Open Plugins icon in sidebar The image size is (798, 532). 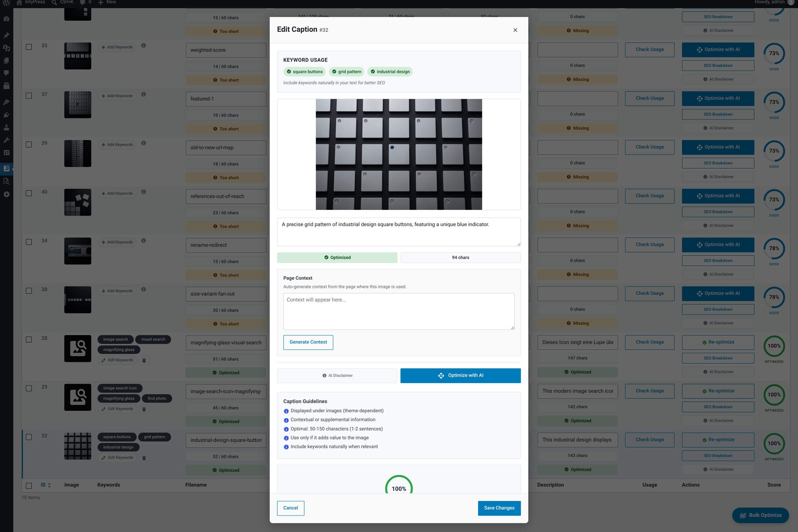tap(6, 115)
